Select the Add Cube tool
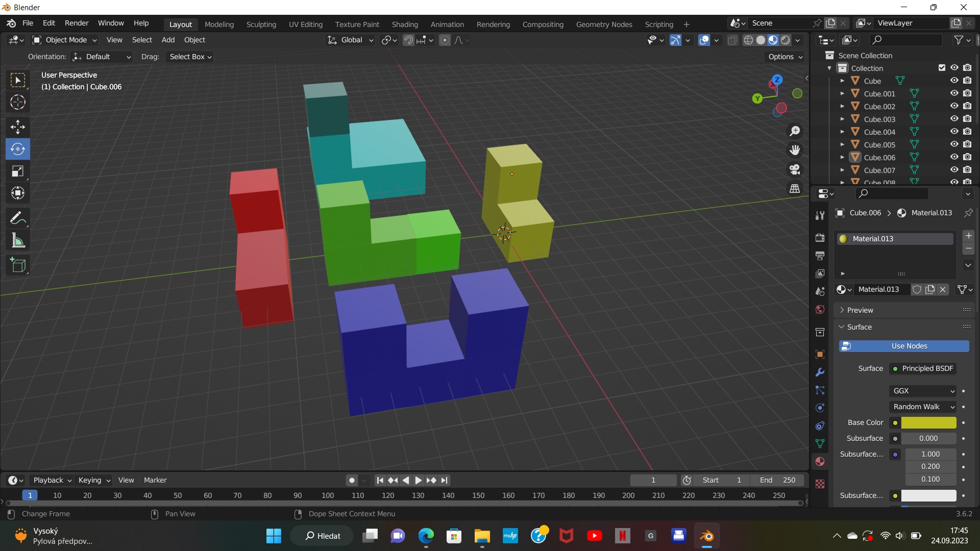Screen dimensions: 980x551 18,265
